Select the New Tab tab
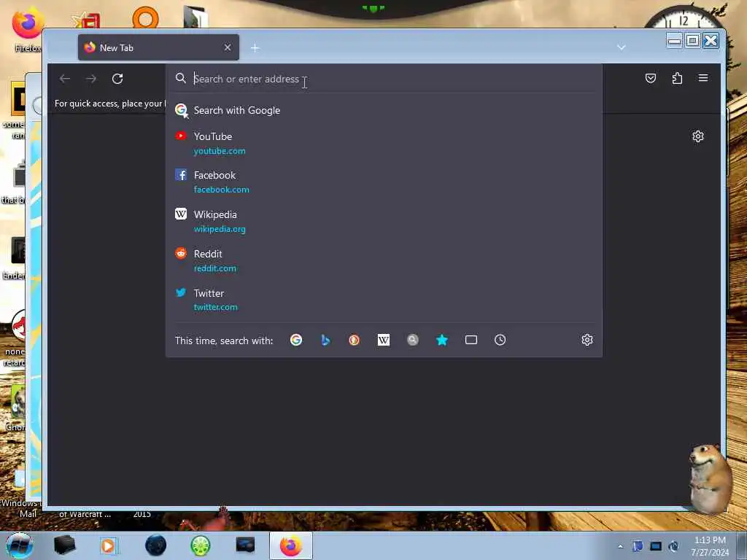Screen dimensions: 747x560 pyautogui.click(x=158, y=47)
